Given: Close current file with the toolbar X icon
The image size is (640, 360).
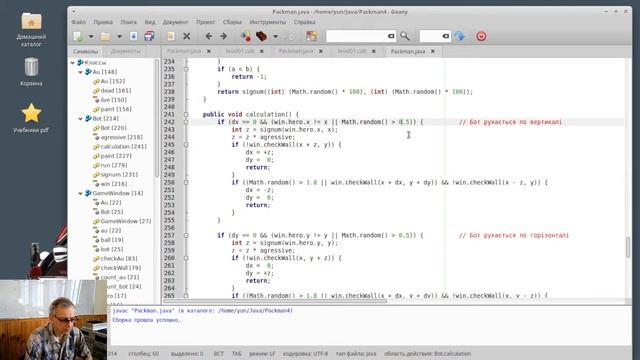Looking at the screenshot, I should click(x=187, y=36).
